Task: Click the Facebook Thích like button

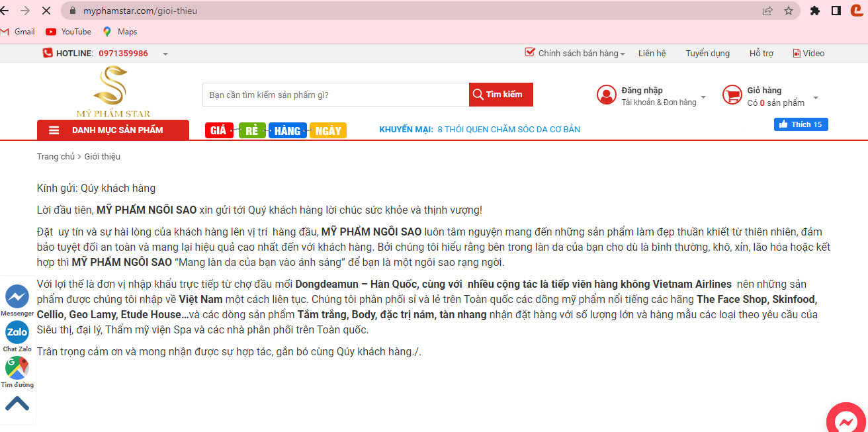Action: point(801,124)
